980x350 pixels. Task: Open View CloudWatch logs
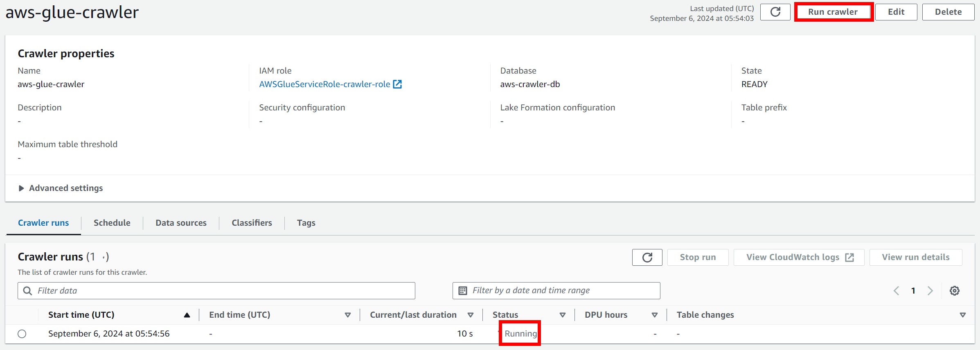click(x=799, y=257)
